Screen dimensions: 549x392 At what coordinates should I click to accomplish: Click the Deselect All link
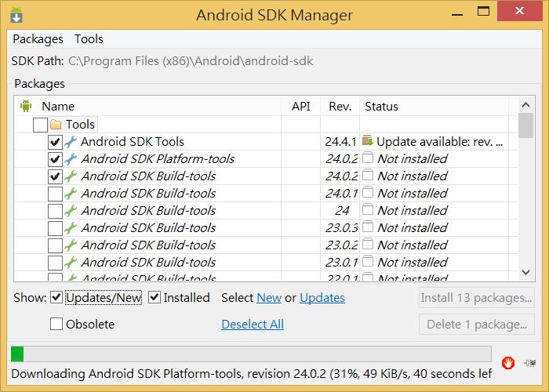[x=253, y=324]
